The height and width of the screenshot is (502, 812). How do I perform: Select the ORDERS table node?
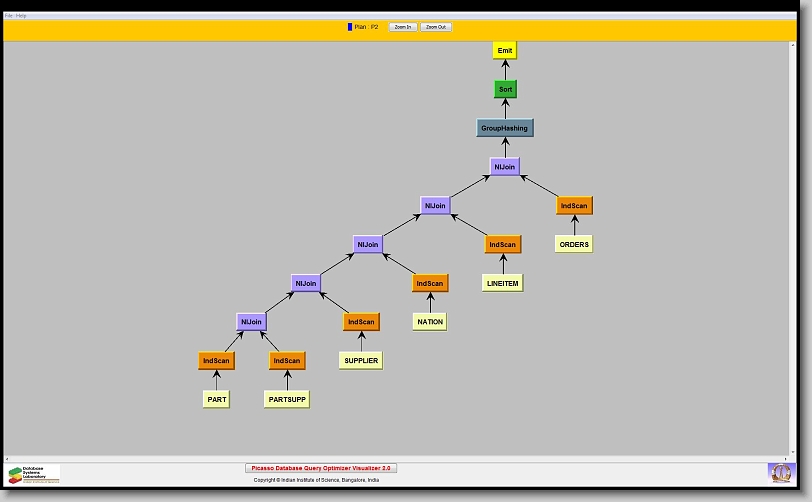point(574,244)
